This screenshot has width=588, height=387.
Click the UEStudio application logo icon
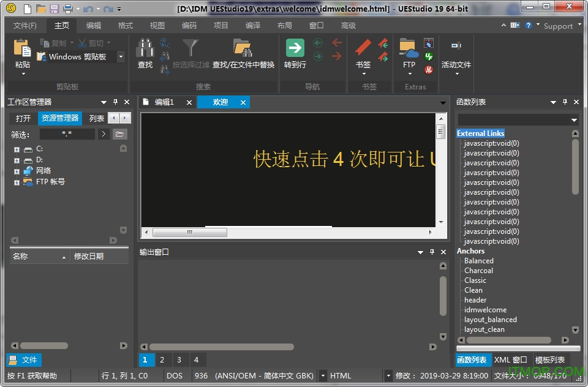11,7
